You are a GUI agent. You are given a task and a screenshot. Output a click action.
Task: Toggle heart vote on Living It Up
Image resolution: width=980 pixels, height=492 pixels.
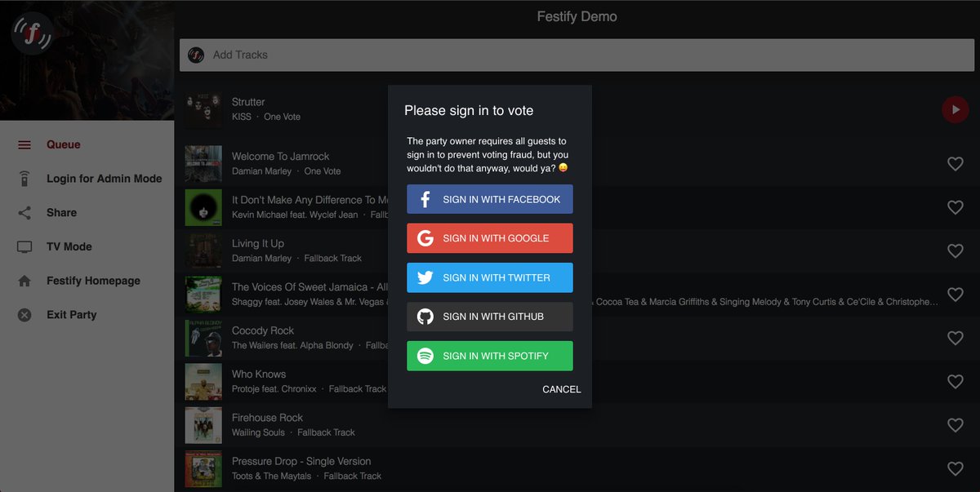(x=955, y=250)
